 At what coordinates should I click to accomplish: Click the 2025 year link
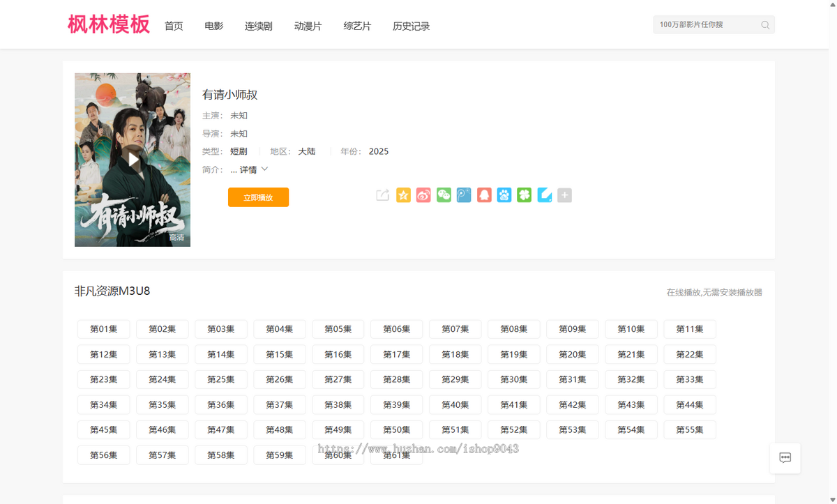[x=379, y=151]
